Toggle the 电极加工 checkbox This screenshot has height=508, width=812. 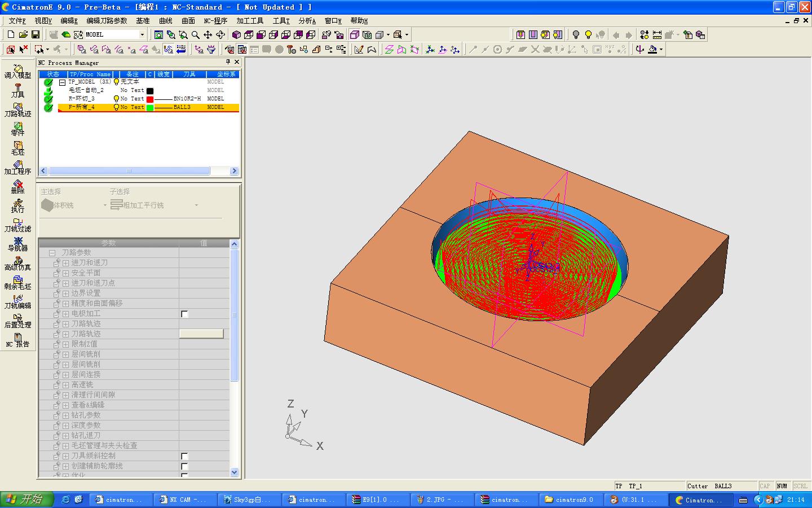[x=184, y=314]
